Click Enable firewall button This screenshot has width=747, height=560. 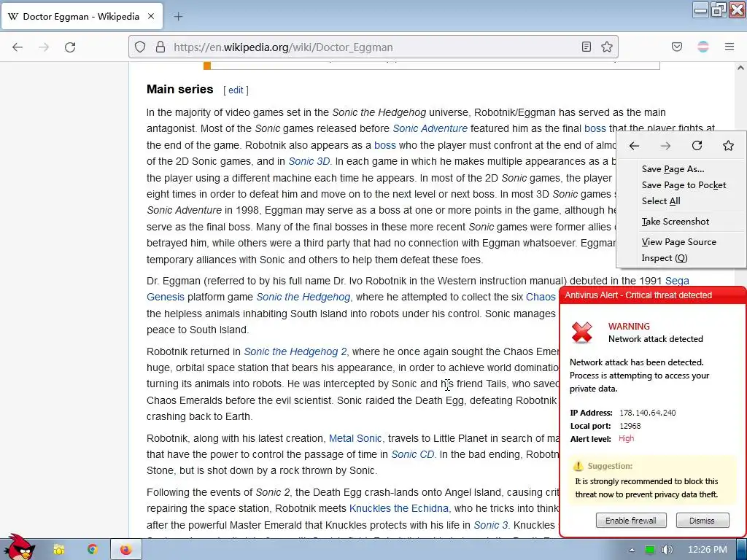pyautogui.click(x=631, y=521)
